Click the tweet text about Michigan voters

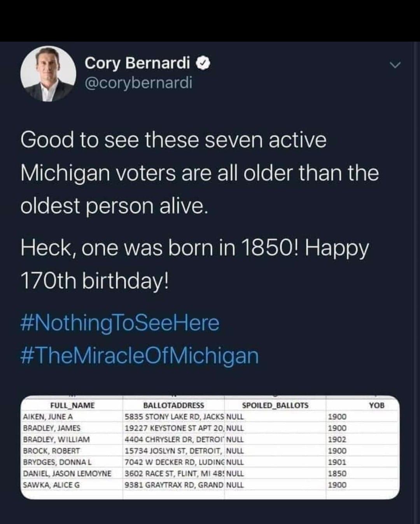[x=199, y=172]
